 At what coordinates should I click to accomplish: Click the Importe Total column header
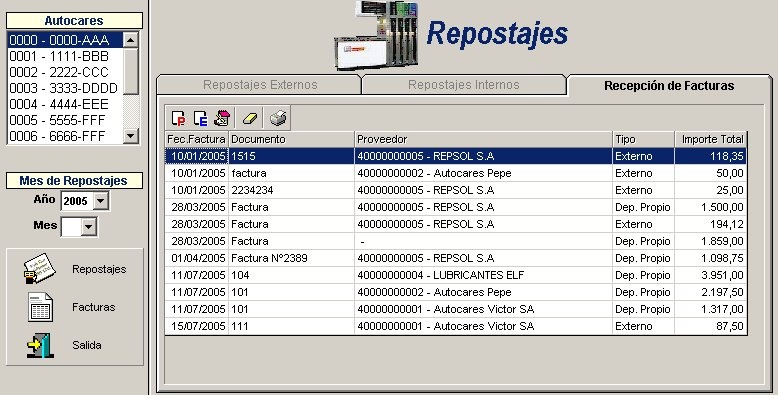[x=711, y=139]
